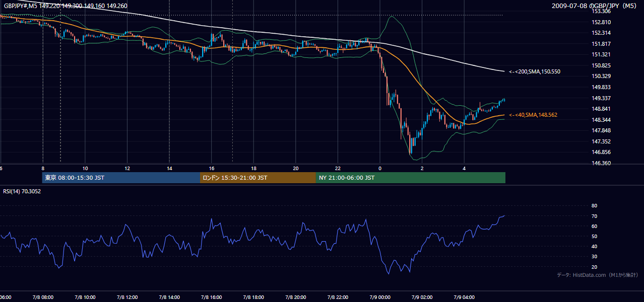644x302 pixels.
Task: Click price axis value 146.360
Action: (x=602, y=163)
